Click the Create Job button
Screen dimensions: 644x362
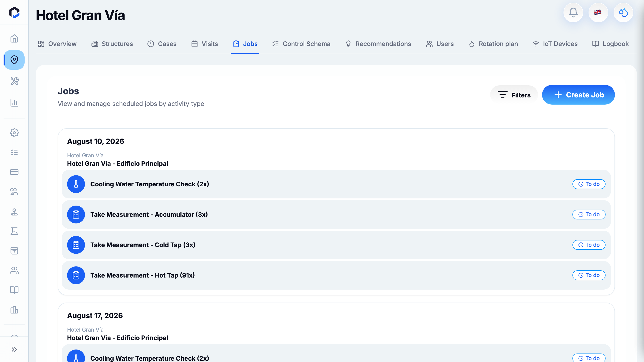(x=578, y=95)
